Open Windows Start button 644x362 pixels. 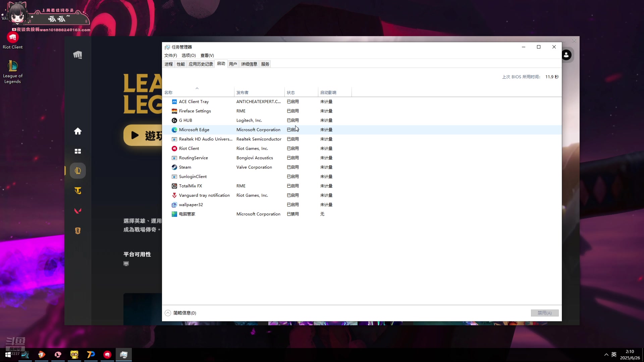point(8,355)
